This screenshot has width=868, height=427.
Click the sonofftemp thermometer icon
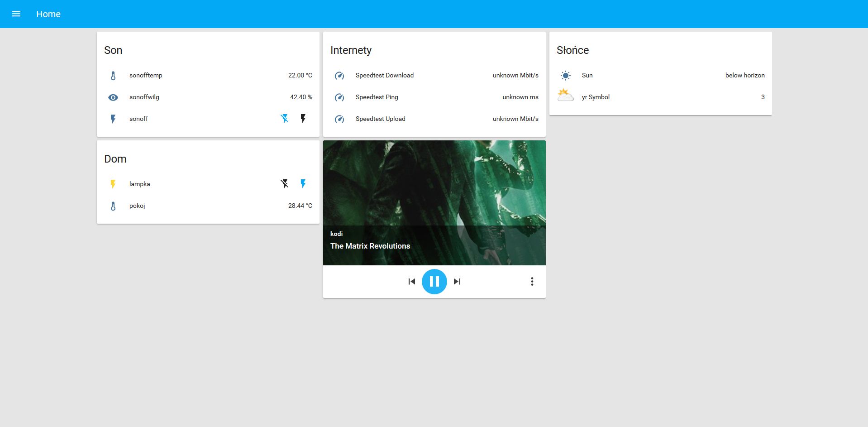113,76
